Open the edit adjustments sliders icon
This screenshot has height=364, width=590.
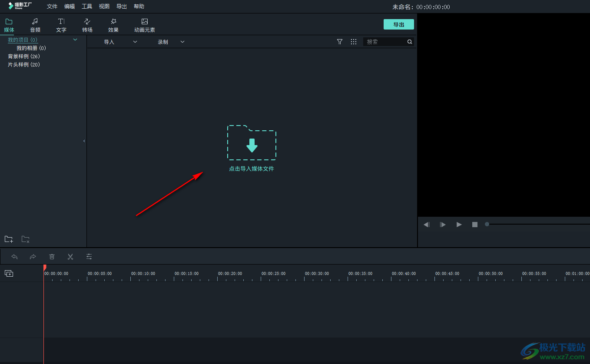[89, 257]
